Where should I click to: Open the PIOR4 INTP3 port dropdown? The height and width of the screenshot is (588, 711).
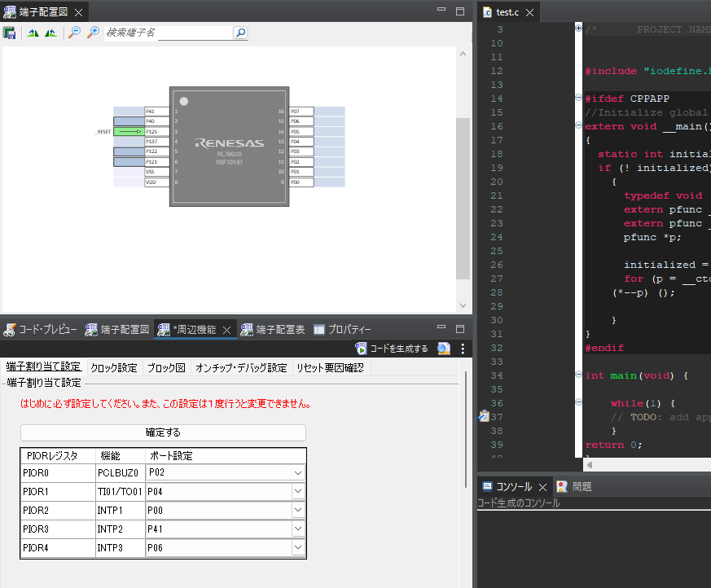[x=297, y=548]
